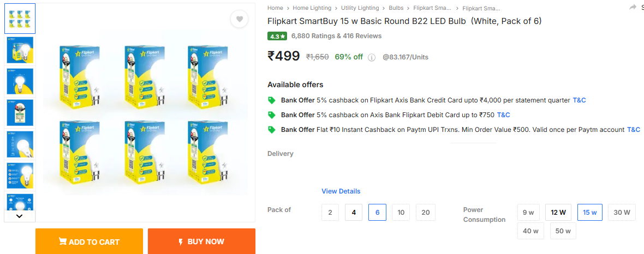Navigate to Home breadcrumb

pyautogui.click(x=275, y=8)
